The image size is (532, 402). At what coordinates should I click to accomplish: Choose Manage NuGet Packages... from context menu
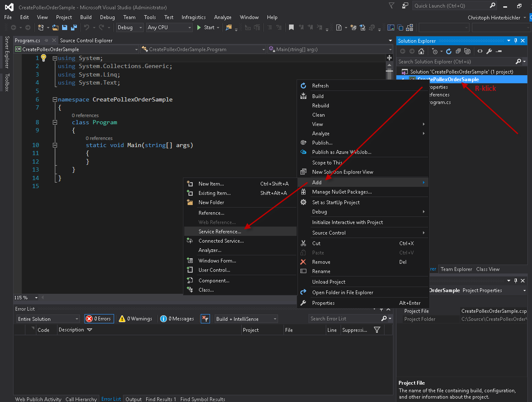tap(341, 192)
